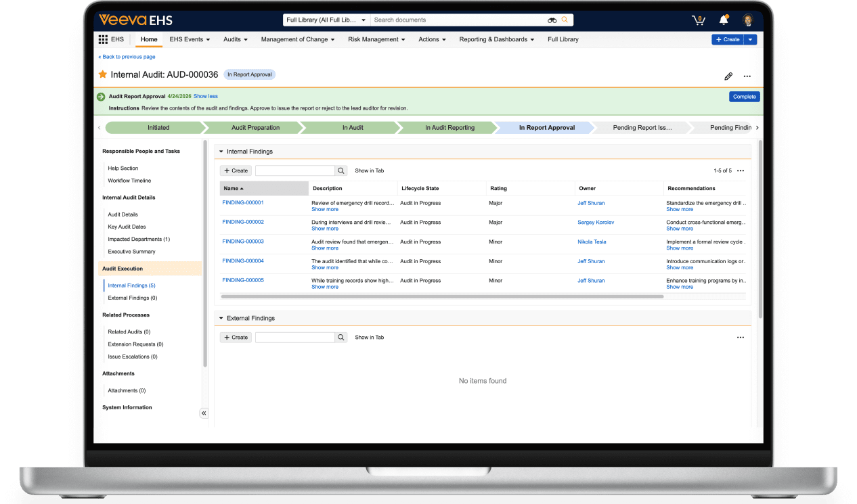857x504 pixels.
Task: Open the FINDING-000001 link
Action: coord(243,202)
